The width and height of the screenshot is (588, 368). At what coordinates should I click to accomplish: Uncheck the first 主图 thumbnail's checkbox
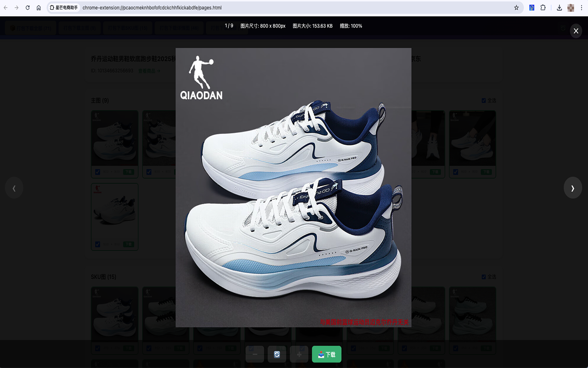point(97,172)
